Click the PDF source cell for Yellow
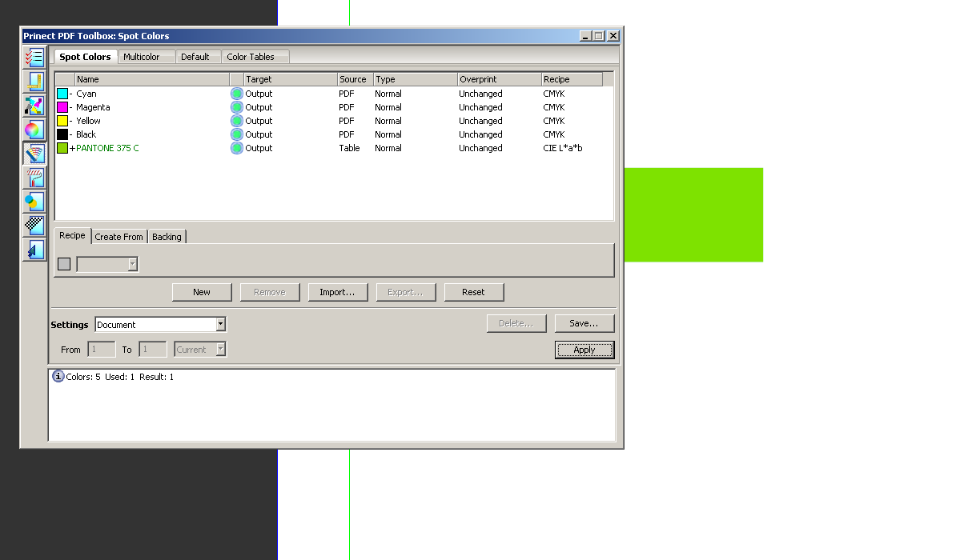The height and width of the screenshot is (560, 980). coord(346,121)
